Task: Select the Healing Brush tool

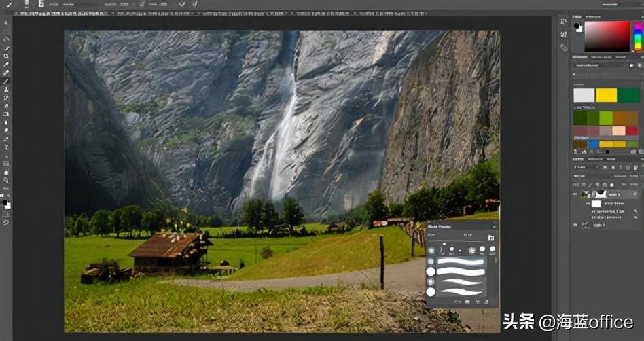Action: (x=5, y=73)
